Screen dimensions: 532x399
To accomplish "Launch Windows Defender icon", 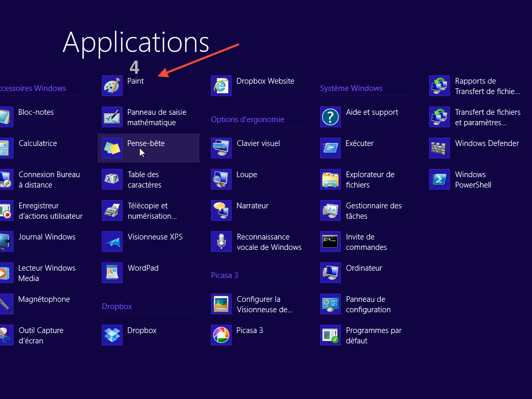I will pyautogui.click(x=440, y=148).
